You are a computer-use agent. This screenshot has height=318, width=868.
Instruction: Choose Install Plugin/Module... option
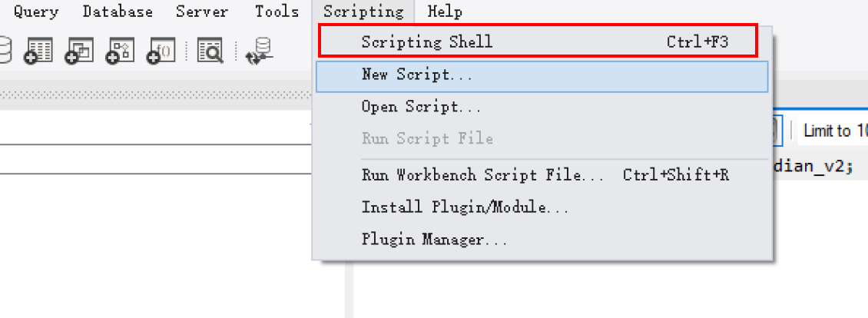click(465, 207)
